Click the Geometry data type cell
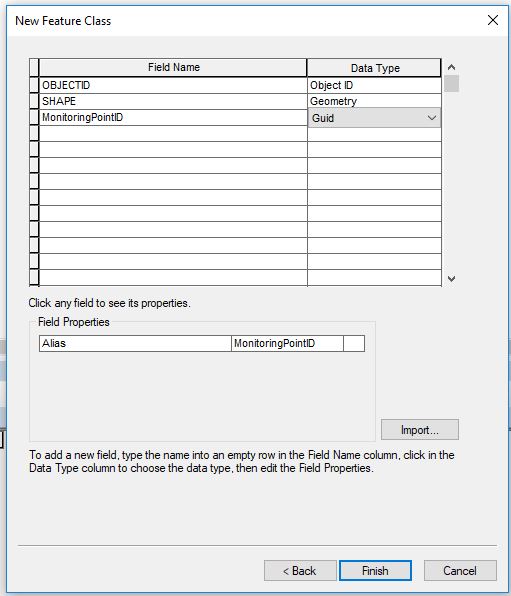The width and height of the screenshot is (511, 596). [374, 101]
